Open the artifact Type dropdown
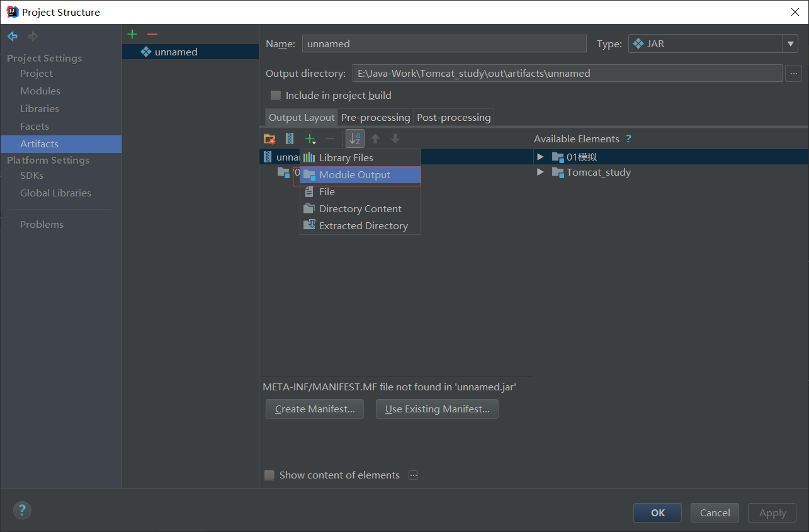 790,44
